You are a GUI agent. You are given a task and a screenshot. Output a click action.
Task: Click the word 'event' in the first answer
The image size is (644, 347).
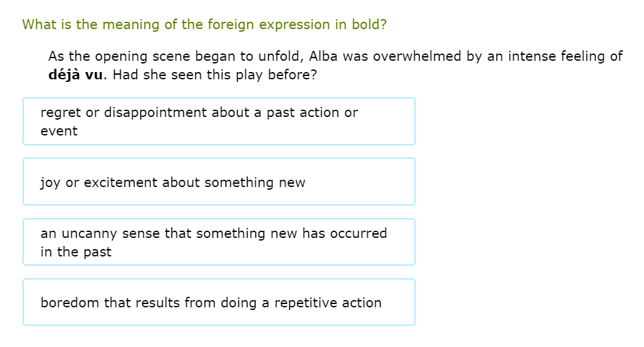[x=59, y=131]
